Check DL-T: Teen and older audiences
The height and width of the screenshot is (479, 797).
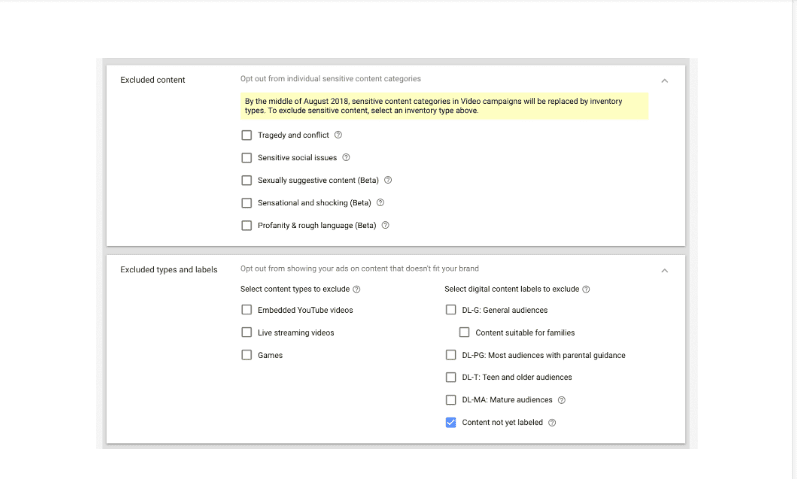coord(451,377)
